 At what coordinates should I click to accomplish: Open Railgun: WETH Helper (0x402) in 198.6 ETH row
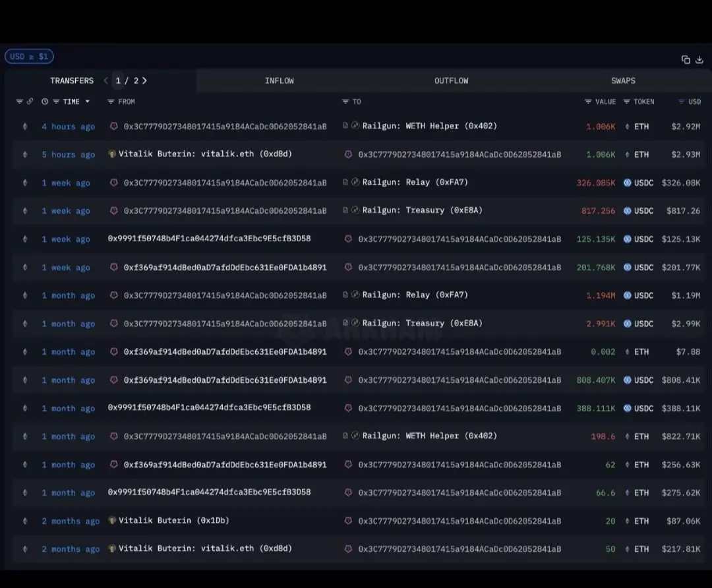point(430,436)
